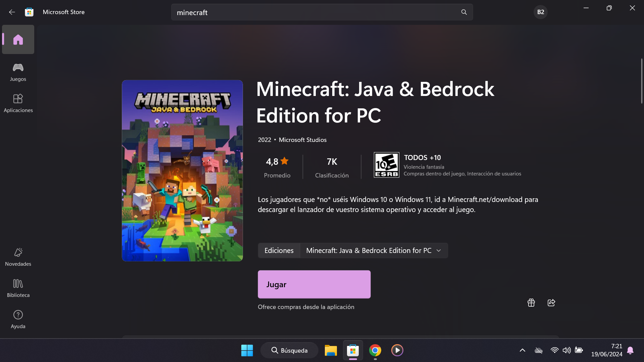The height and width of the screenshot is (362, 644).
Task: Open the B2 user profile menu
Action: point(540,12)
